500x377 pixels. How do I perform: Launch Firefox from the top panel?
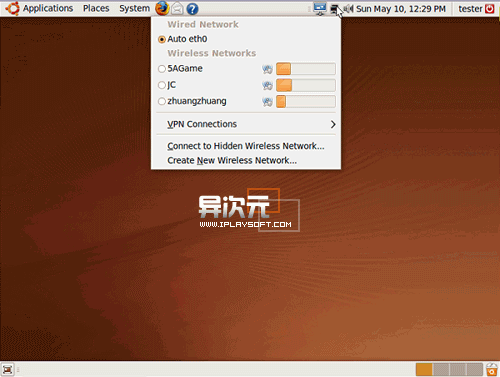click(162, 8)
